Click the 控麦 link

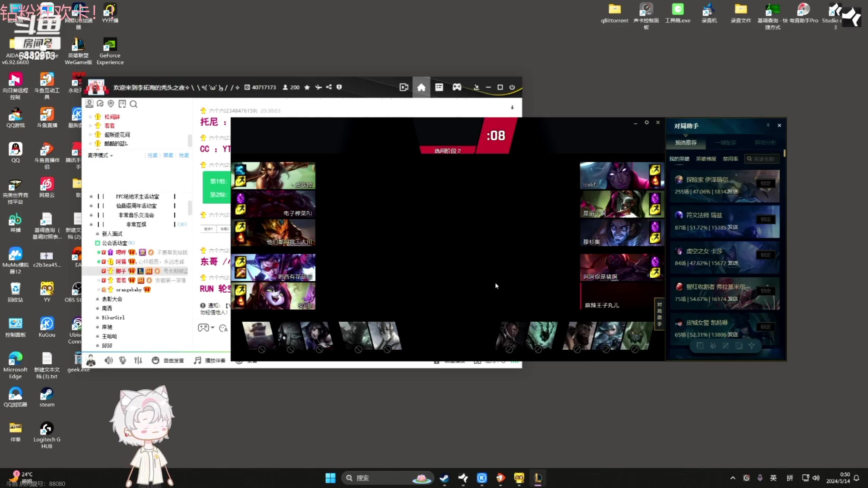point(152,155)
